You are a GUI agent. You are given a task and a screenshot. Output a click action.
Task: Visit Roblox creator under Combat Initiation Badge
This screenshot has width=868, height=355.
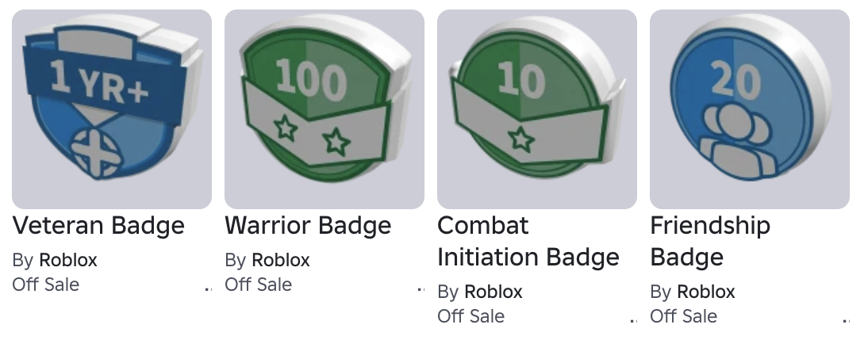pyautogui.click(x=494, y=292)
